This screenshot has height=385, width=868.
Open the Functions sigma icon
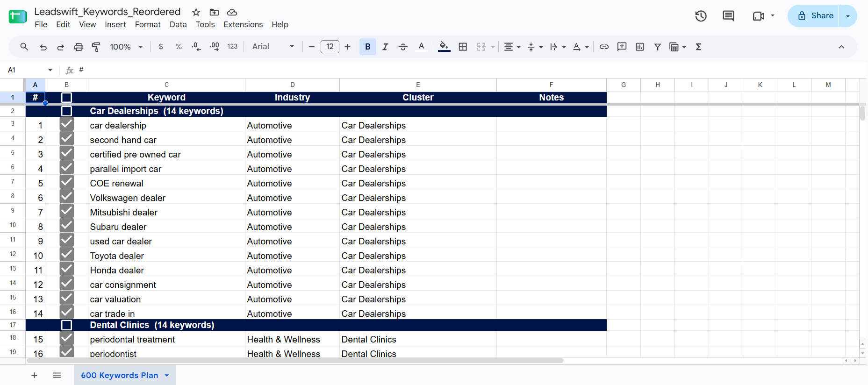tap(698, 47)
